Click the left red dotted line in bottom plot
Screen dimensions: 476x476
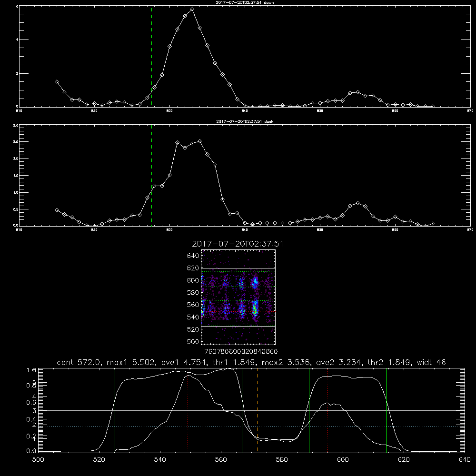pos(188,410)
